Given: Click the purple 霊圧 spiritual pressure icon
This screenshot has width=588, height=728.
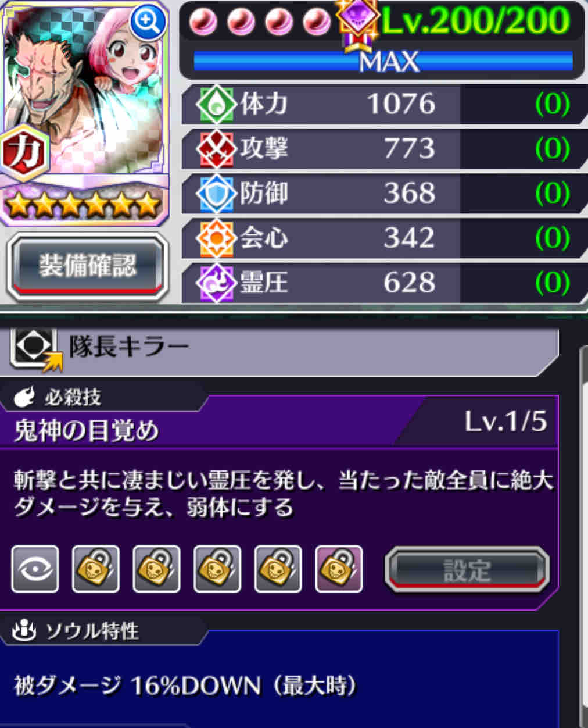Looking at the screenshot, I should pos(216,283).
